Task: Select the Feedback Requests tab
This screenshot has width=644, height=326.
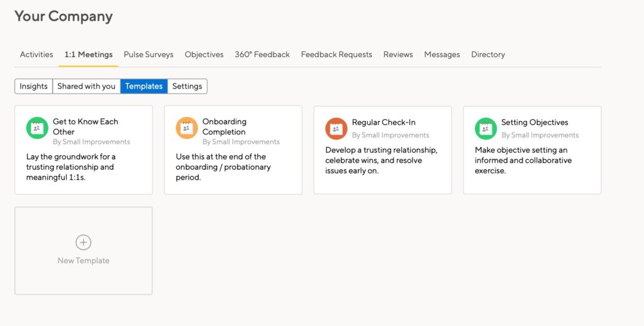Action: (336, 55)
